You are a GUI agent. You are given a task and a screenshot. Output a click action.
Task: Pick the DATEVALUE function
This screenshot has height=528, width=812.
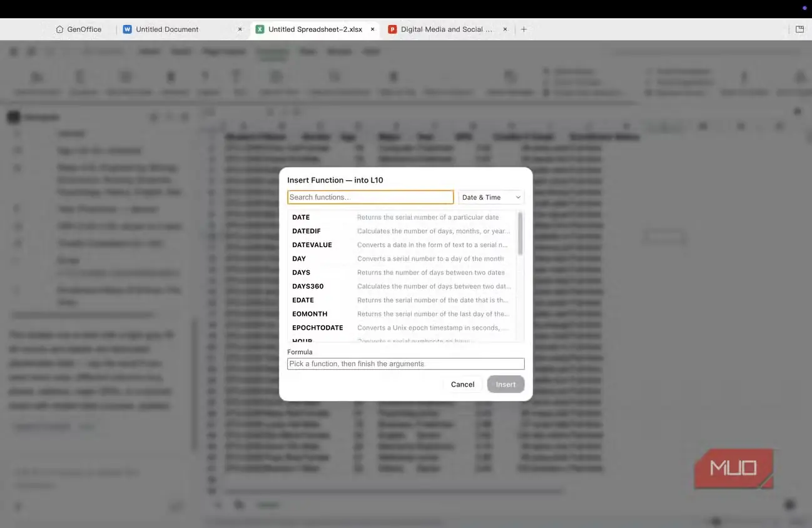(402, 245)
